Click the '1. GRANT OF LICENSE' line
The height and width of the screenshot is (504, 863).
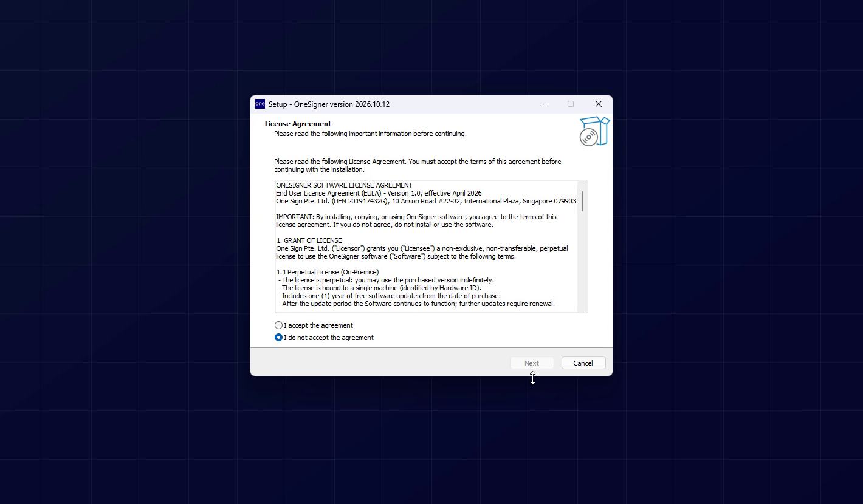click(x=309, y=240)
